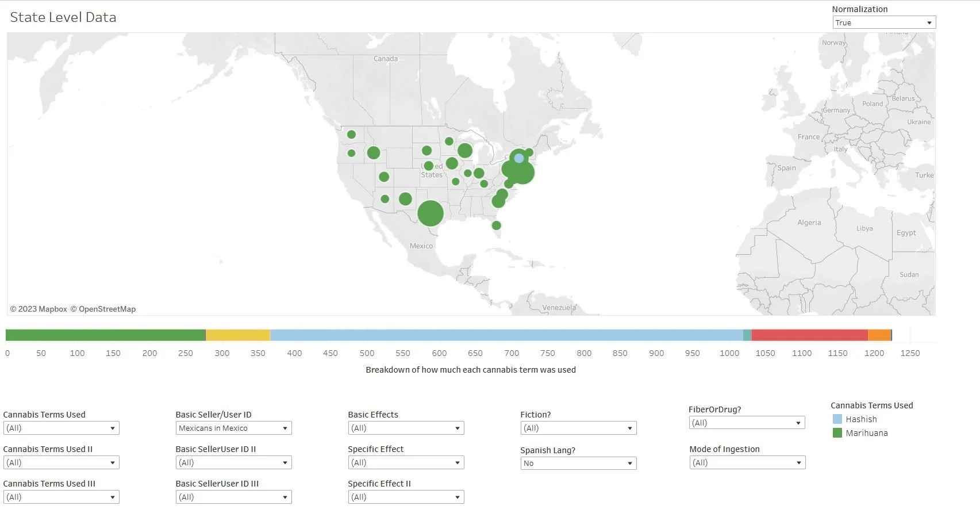Click the State Level Data title
This screenshot has width=980, height=517.
63,17
